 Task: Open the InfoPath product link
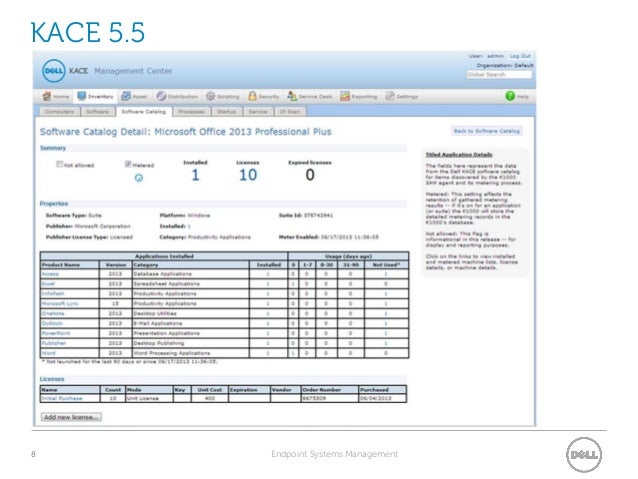tap(53, 294)
